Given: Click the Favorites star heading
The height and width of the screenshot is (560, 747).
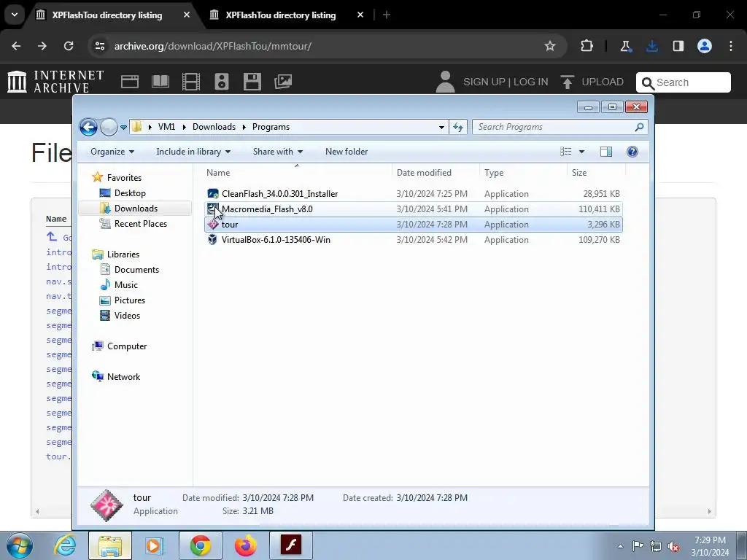Looking at the screenshot, I should click(x=117, y=177).
